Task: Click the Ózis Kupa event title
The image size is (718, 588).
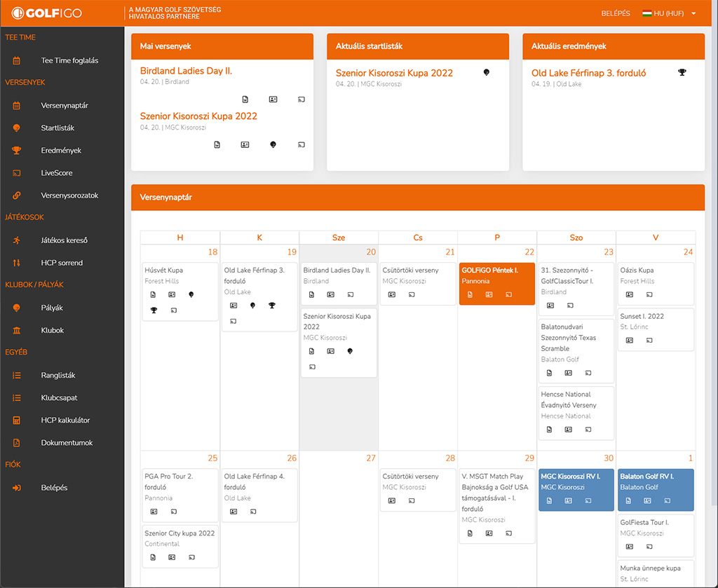Action: coord(637,271)
